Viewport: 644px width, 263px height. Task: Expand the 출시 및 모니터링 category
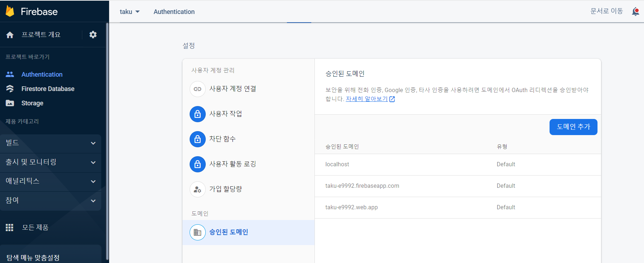[x=50, y=162]
